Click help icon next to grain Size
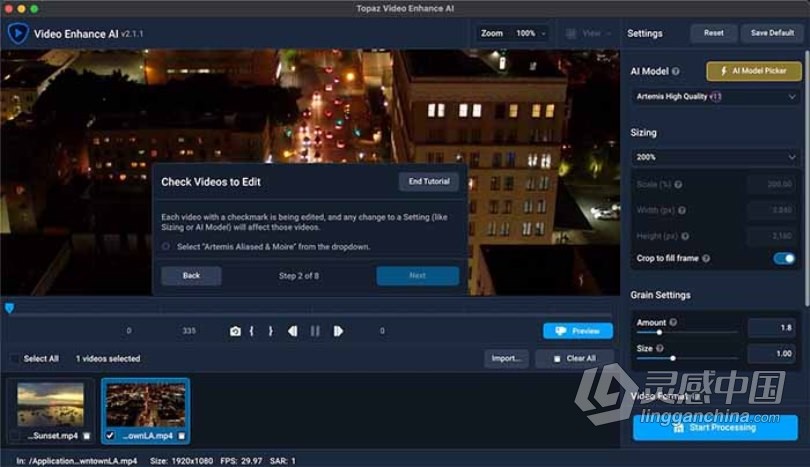The image size is (810, 467). pyautogui.click(x=660, y=348)
